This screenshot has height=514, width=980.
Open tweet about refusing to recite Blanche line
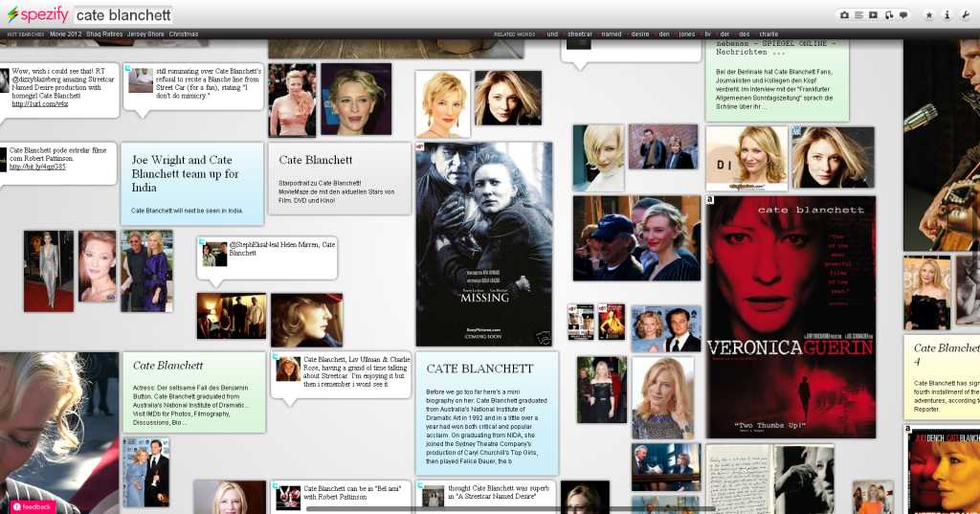click(194, 88)
